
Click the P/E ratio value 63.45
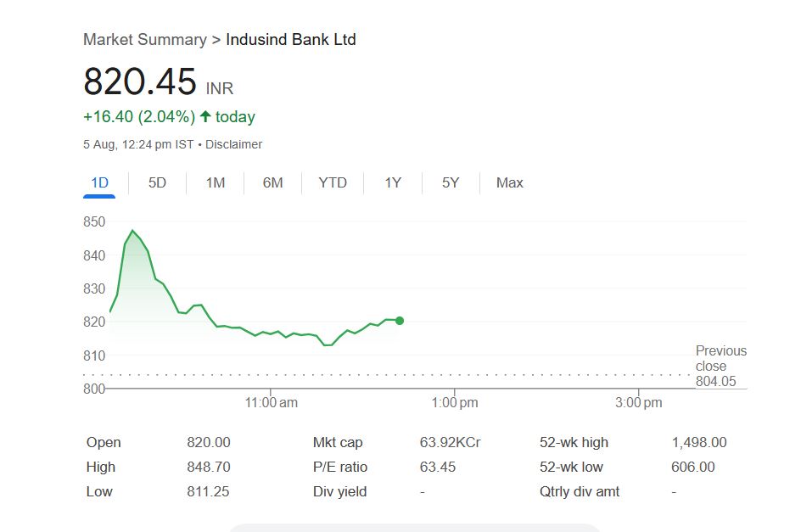pyautogui.click(x=437, y=467)
